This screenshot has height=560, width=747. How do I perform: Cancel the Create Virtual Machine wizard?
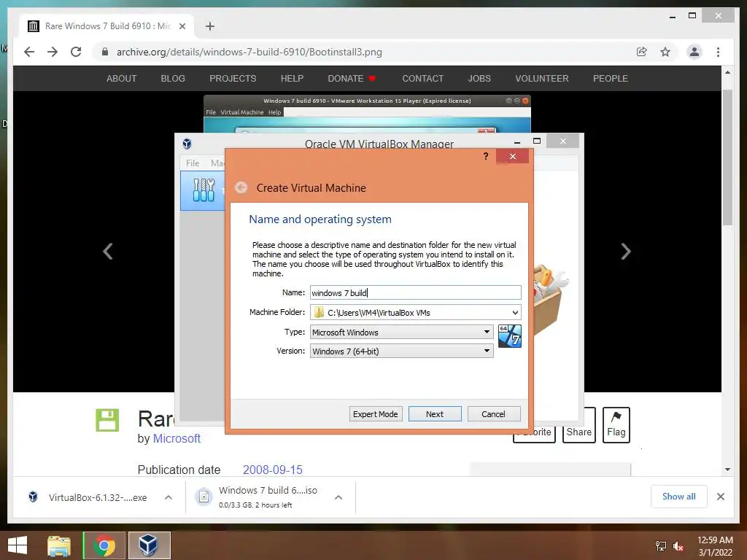(494, 414)
